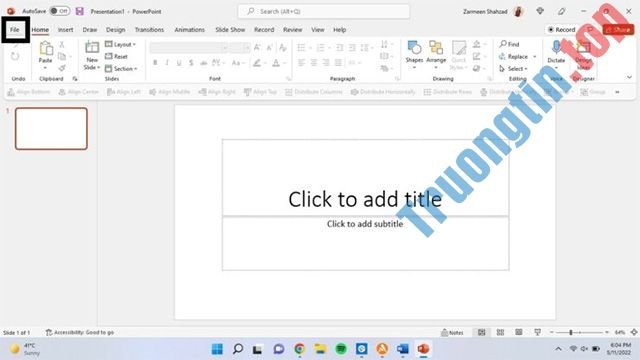
Task: Click the Increase Font Size icon
Action: 257,48
